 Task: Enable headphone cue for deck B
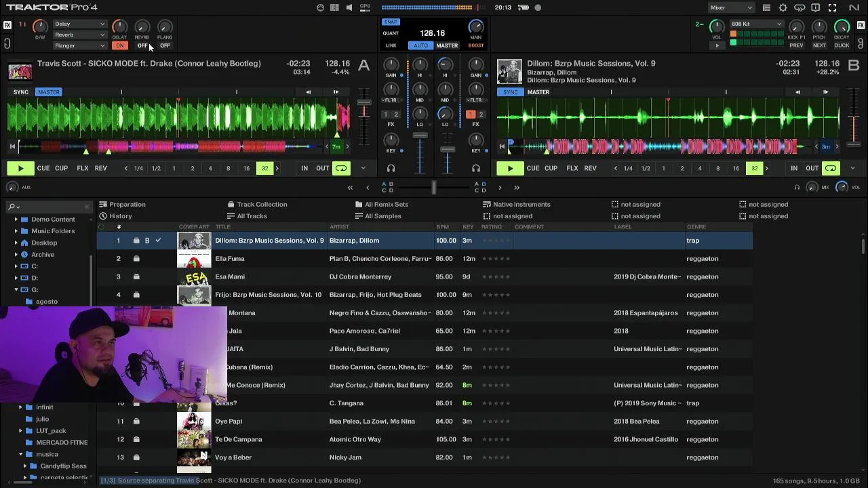(x=476, y=168)
